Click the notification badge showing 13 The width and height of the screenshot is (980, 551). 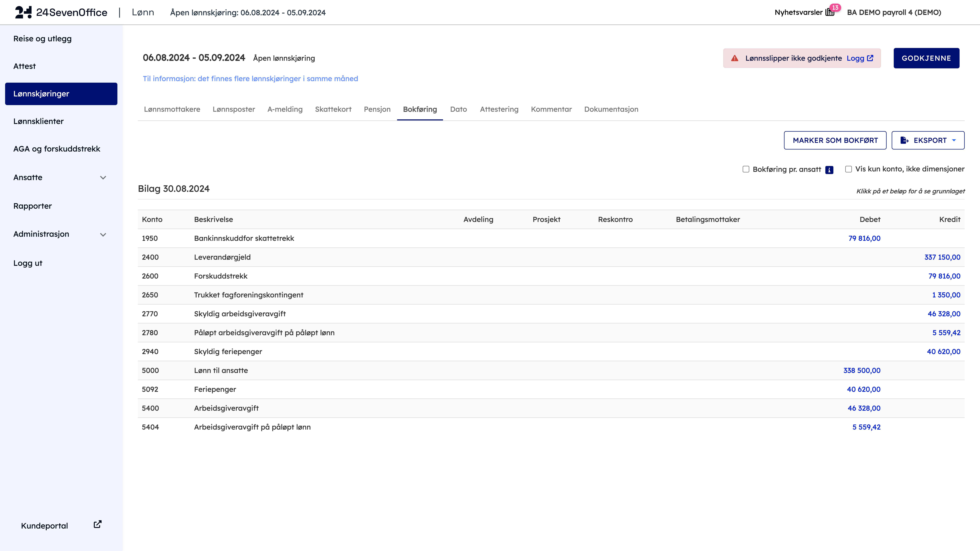tap(835, 8)
